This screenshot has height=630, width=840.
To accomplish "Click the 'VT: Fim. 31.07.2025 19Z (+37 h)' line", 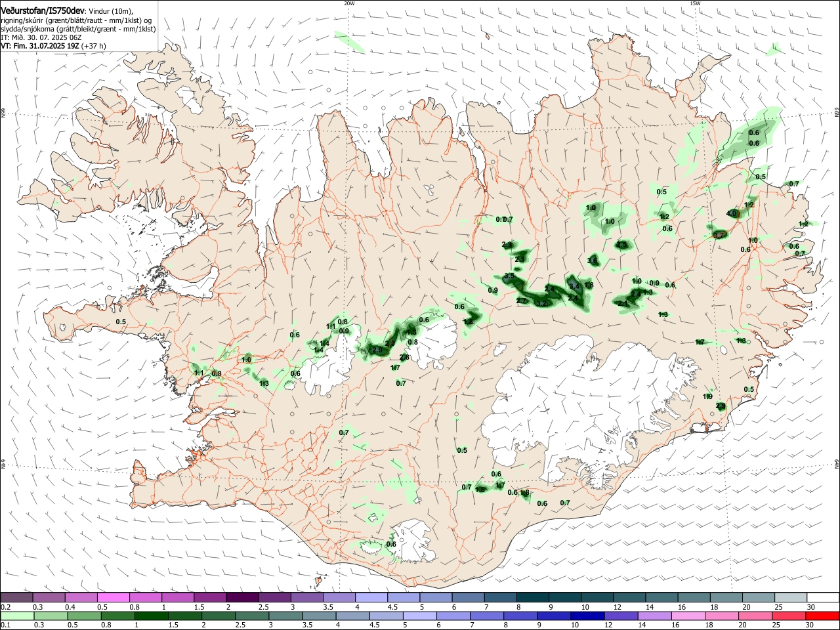I will (53, 47).
